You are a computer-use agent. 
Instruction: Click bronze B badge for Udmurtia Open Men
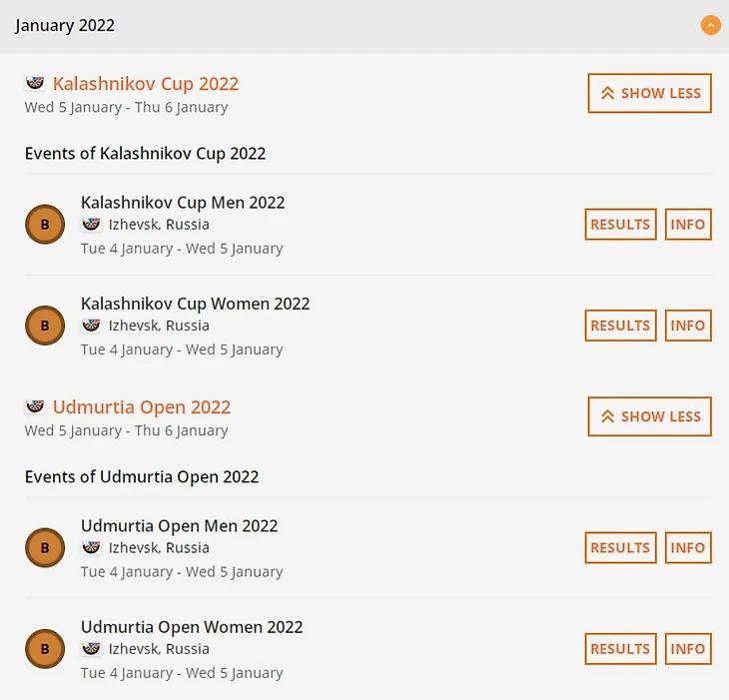[x=45, y=548]
